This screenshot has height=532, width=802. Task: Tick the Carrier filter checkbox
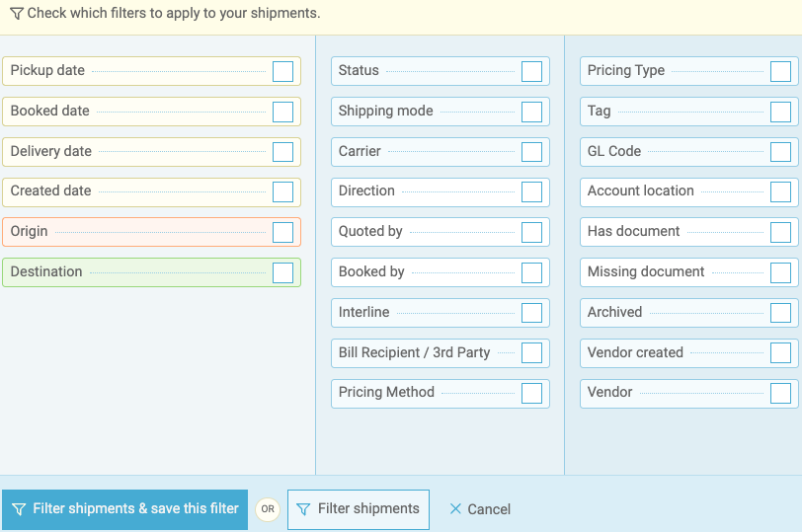click(x=531, y=152)
